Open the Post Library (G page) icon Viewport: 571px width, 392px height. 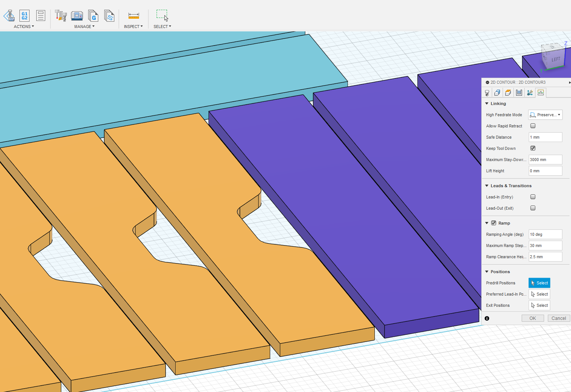93,16
